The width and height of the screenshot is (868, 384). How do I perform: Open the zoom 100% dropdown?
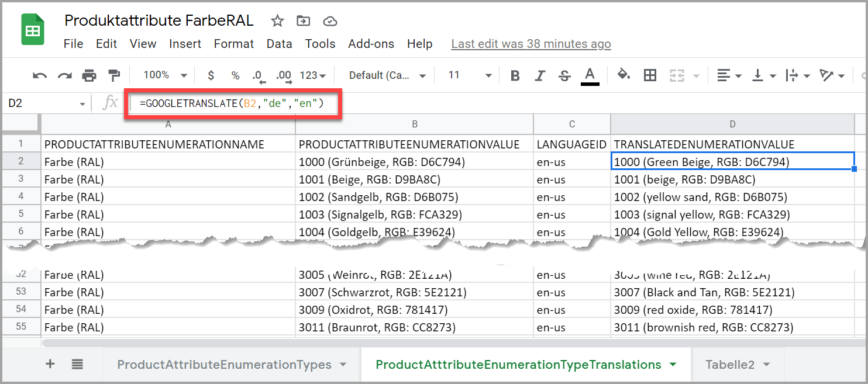click(x=166, y=75)
